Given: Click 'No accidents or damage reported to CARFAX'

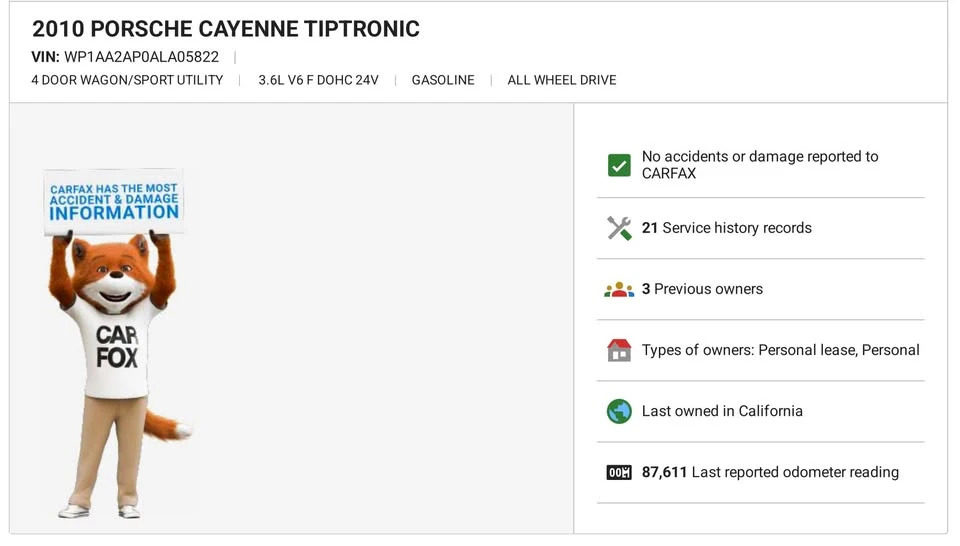Looking at the screenshot, I should coord(760,165).
